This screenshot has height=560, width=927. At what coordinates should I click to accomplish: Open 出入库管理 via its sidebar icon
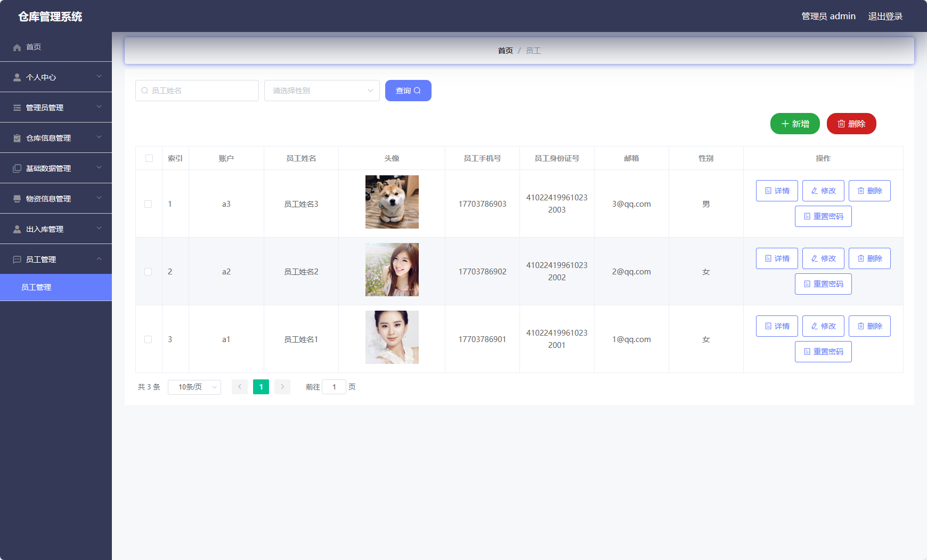[15, 229]
